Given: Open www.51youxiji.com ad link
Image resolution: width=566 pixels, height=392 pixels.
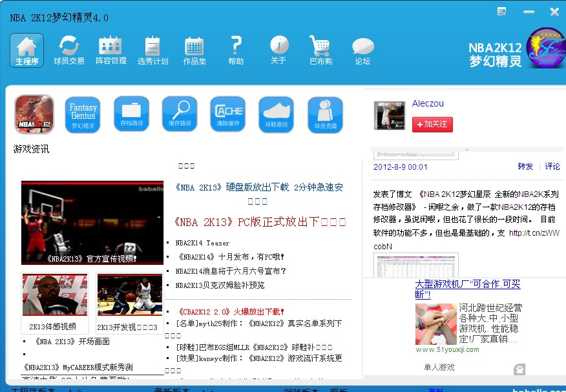Looking at the screenshot, I should point(447,349).
